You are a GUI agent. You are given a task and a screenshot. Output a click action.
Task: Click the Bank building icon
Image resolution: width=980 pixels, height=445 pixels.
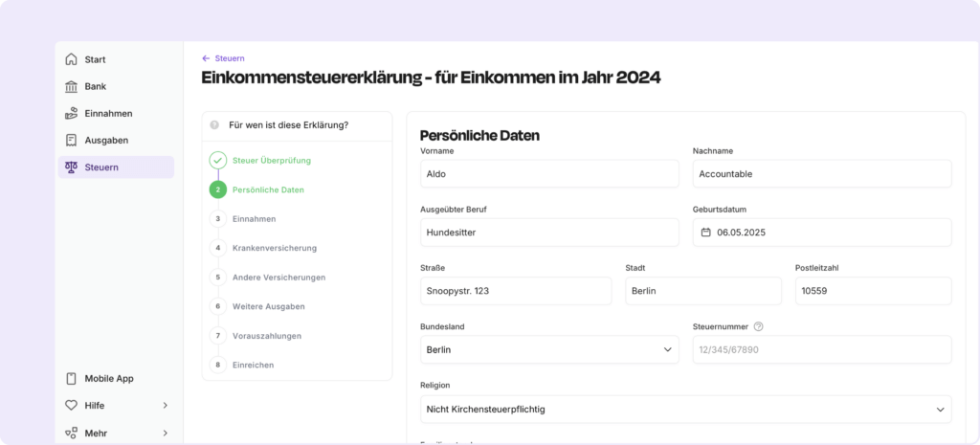[x=72, y=86]
